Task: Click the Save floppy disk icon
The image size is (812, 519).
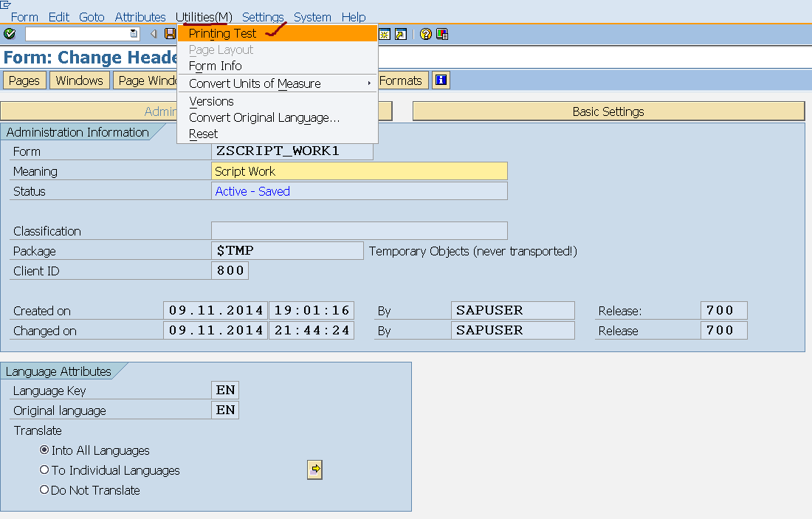Action: point(171,34)
